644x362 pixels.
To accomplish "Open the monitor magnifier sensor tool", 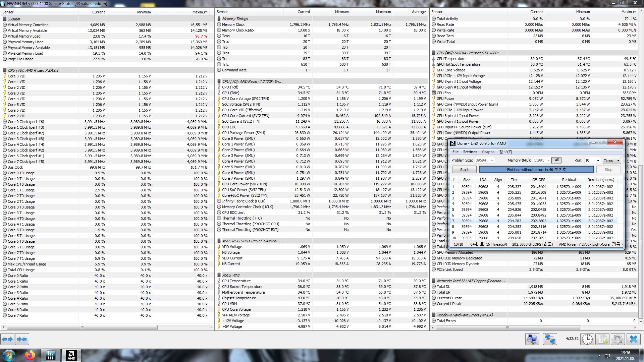I will pyautogui.click(x=532, y=339).
